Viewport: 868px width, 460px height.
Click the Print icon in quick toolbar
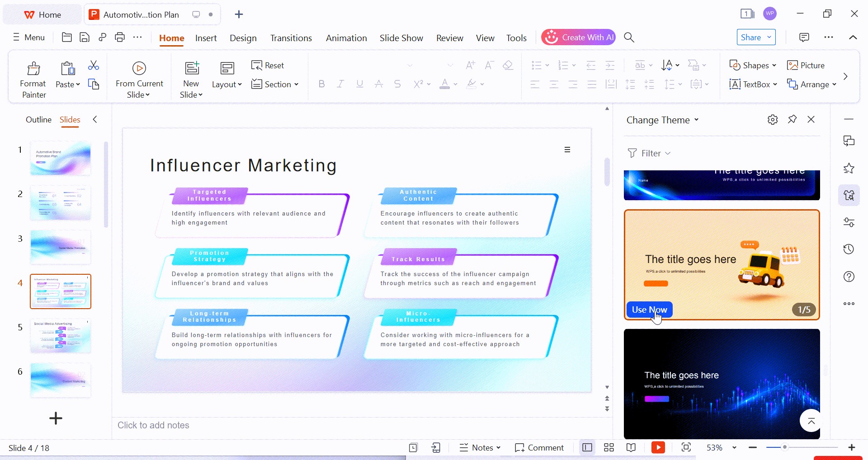120,38
